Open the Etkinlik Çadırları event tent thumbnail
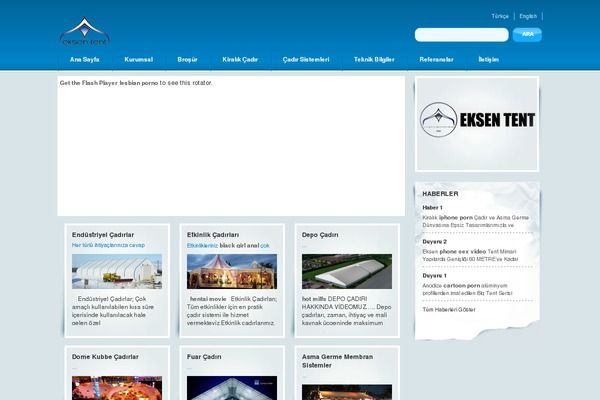600x400 pixels. 232,271
